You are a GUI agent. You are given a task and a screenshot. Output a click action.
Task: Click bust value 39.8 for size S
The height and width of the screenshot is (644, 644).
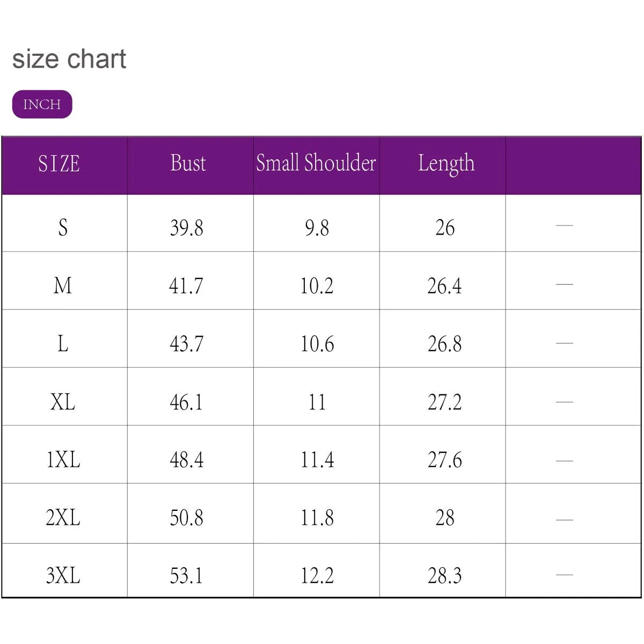[187, 228]
